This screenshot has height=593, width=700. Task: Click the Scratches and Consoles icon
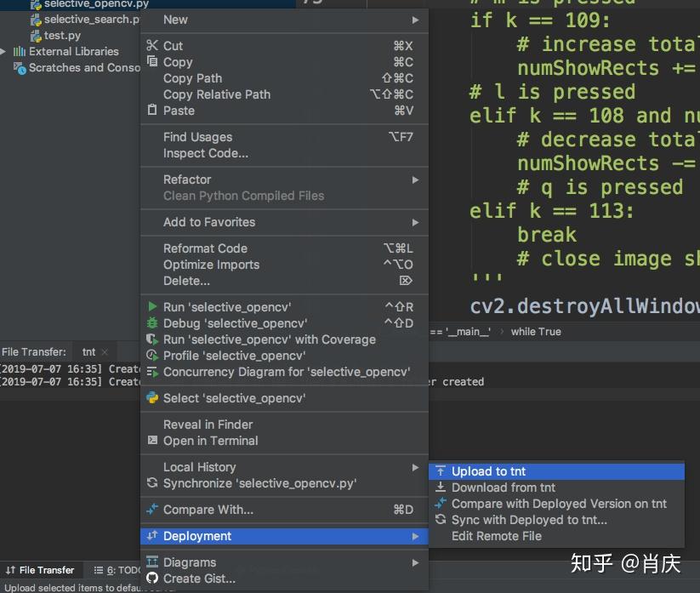coord(20,68)
